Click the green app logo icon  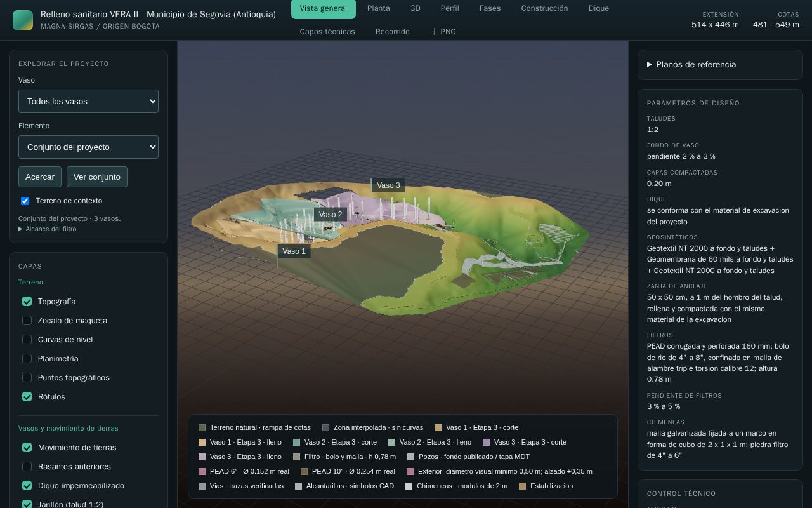[x=23, y=20]
